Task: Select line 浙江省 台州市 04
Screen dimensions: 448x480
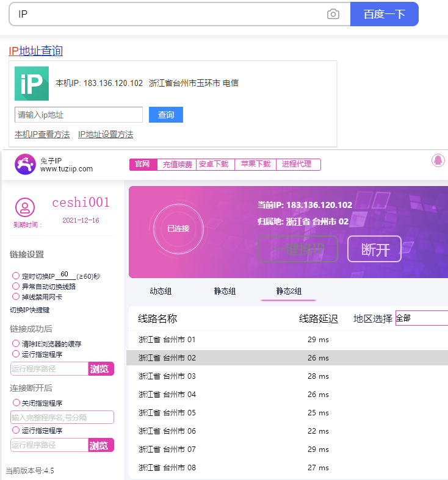Action: click(287, 394)
